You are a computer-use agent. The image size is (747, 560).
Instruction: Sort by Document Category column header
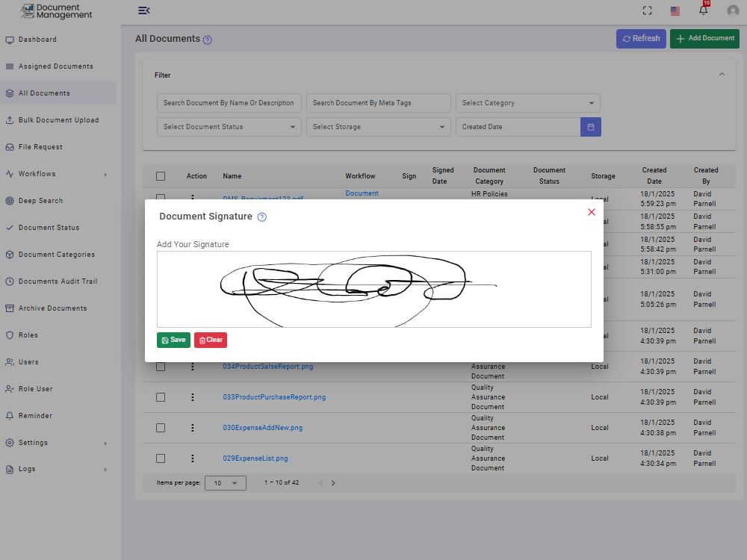click(x=489, y=175)
